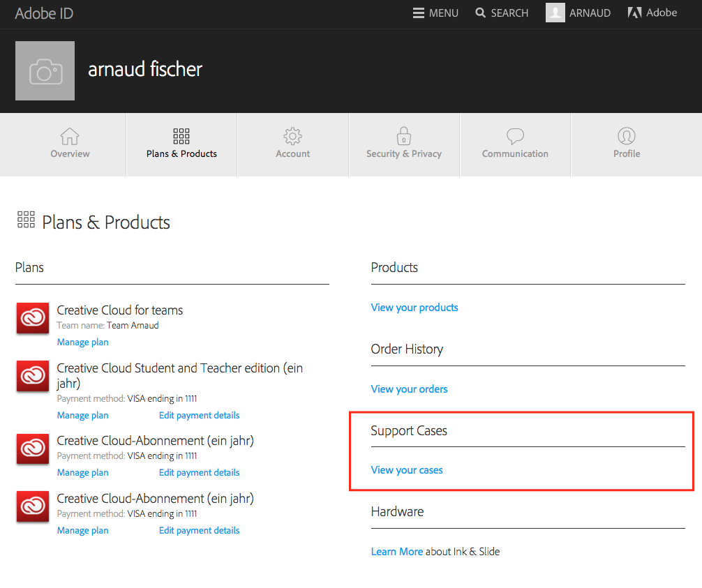
Task: Click the Creative Cloud Student edition icon
Action: (x=32, y=376)
